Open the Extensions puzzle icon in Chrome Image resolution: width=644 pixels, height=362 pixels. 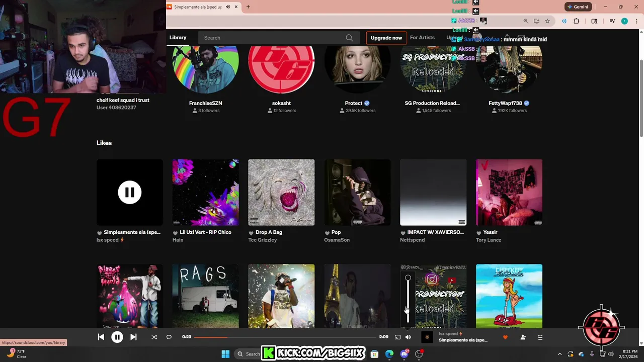coord(577,21)
